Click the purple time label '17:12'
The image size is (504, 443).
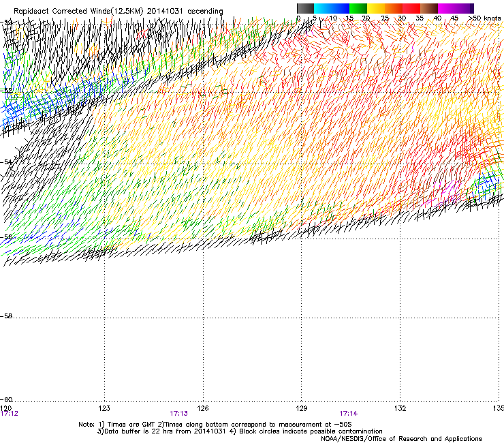coord(10,414)
